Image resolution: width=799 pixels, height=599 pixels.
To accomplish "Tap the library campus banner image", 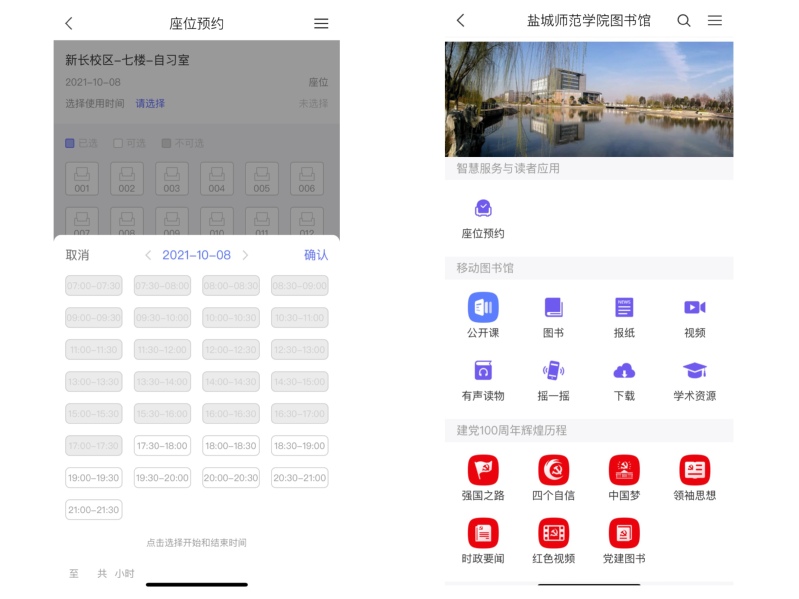I will point(588,99).
